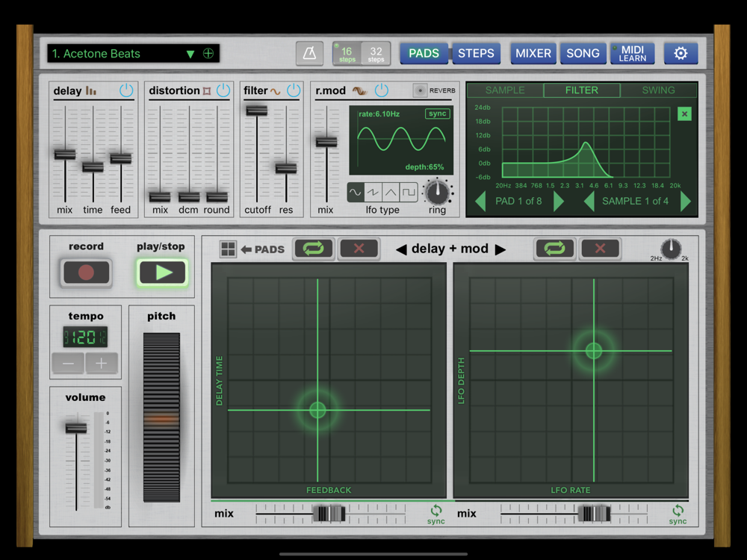Open the SAMPLE tab
This screenshot has height=560, width=747.
coord(505,90)
